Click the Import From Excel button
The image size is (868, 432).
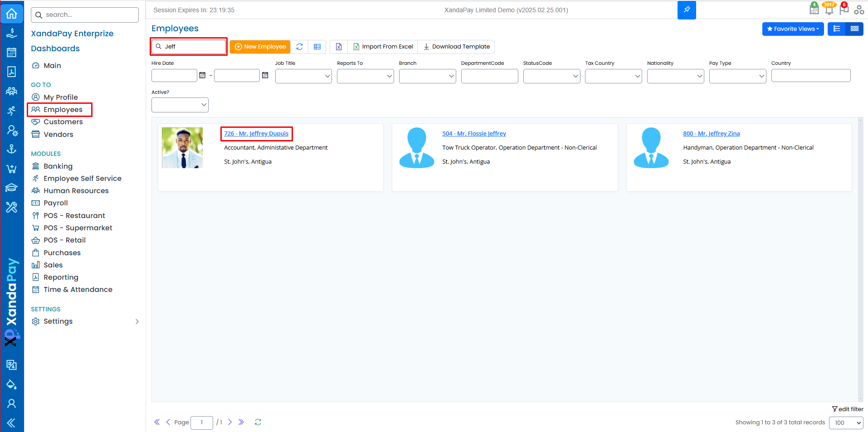(383, 47)
